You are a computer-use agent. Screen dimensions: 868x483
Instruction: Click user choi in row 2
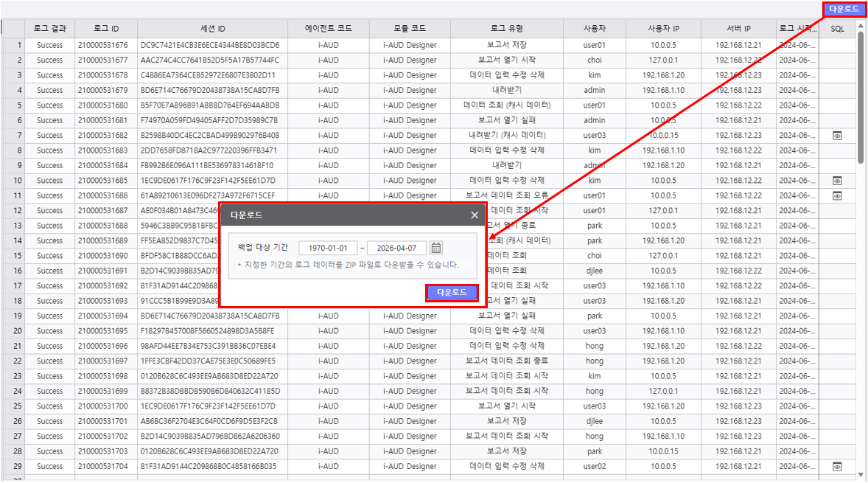tap(595, 60)
